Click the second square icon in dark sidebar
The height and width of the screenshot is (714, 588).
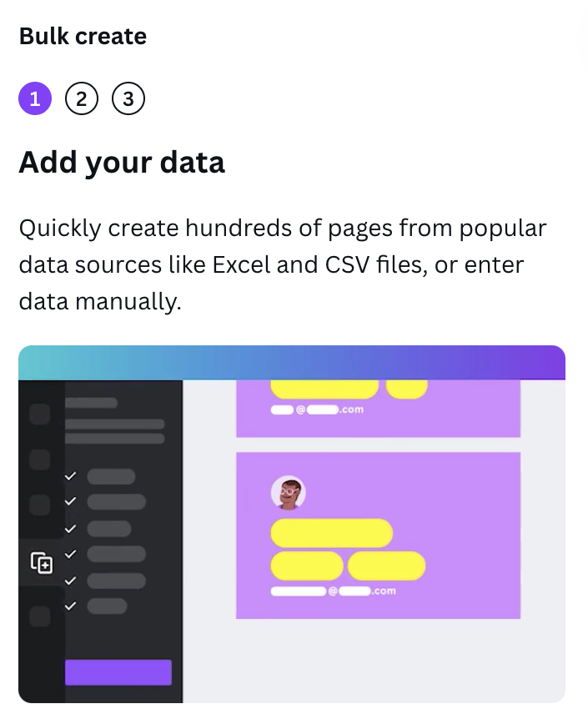[x=38, y=459]
